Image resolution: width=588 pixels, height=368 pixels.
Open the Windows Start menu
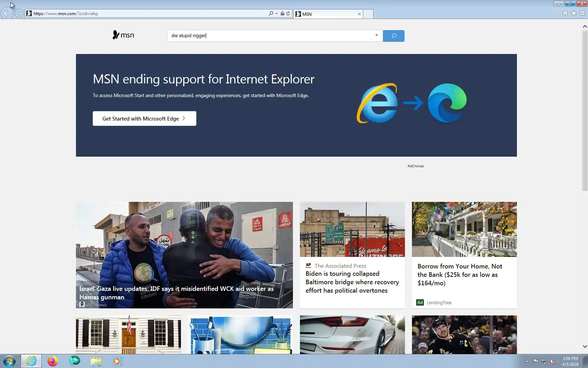tap(9, 361)
